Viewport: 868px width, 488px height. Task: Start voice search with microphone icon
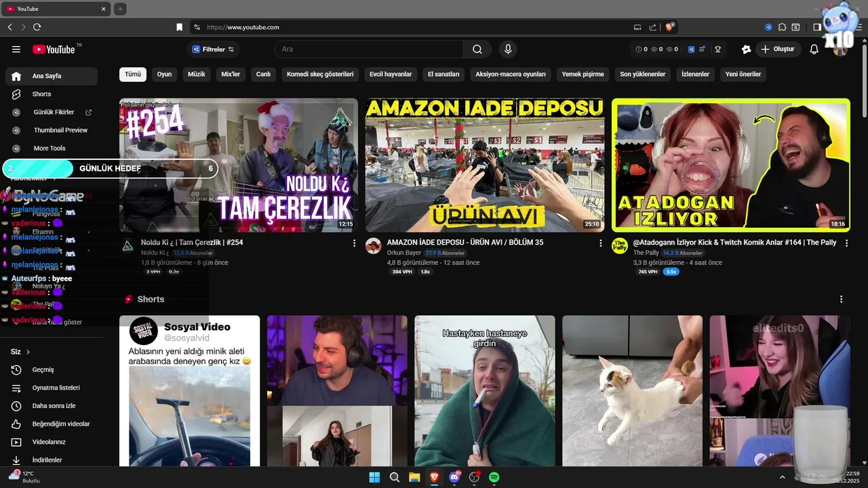click(507, 49)
